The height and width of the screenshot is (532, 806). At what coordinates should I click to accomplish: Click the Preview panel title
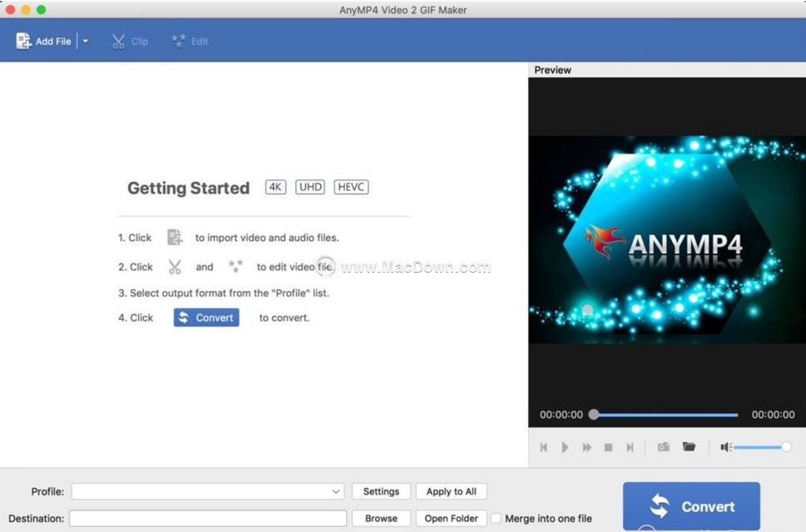coord(552,70)
